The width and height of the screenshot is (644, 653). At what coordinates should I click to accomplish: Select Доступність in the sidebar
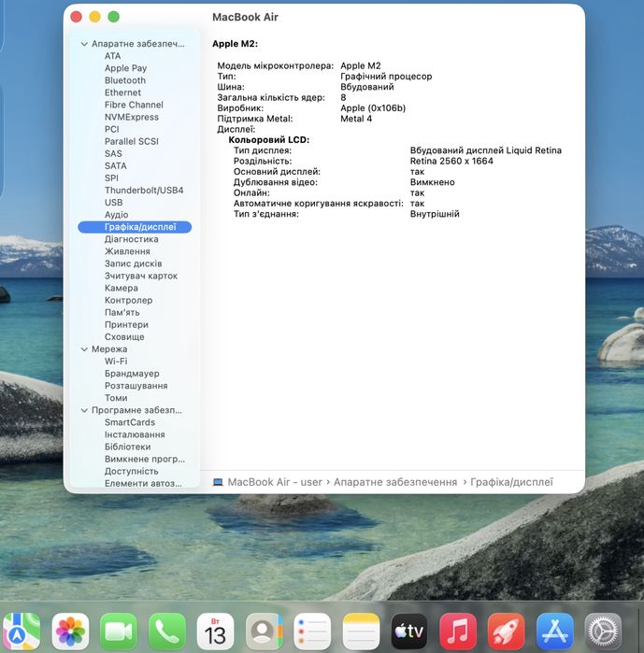pos(131,471)
